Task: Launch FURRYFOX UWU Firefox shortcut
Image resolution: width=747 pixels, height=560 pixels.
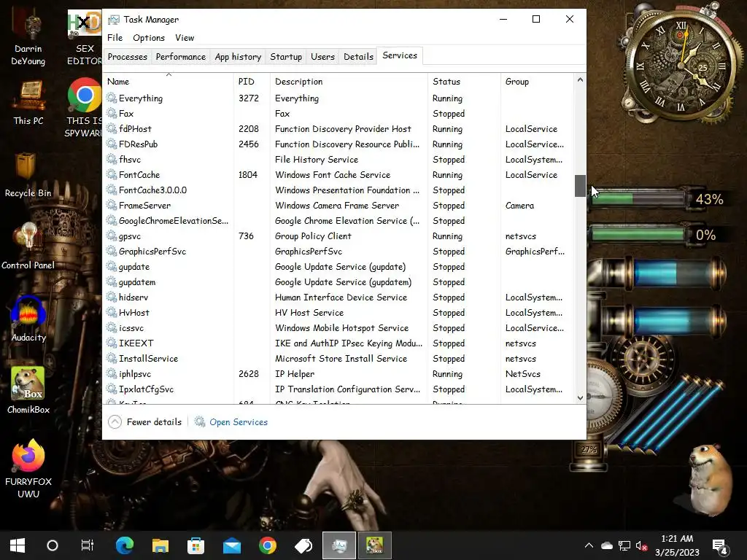Action: point(28,469)
